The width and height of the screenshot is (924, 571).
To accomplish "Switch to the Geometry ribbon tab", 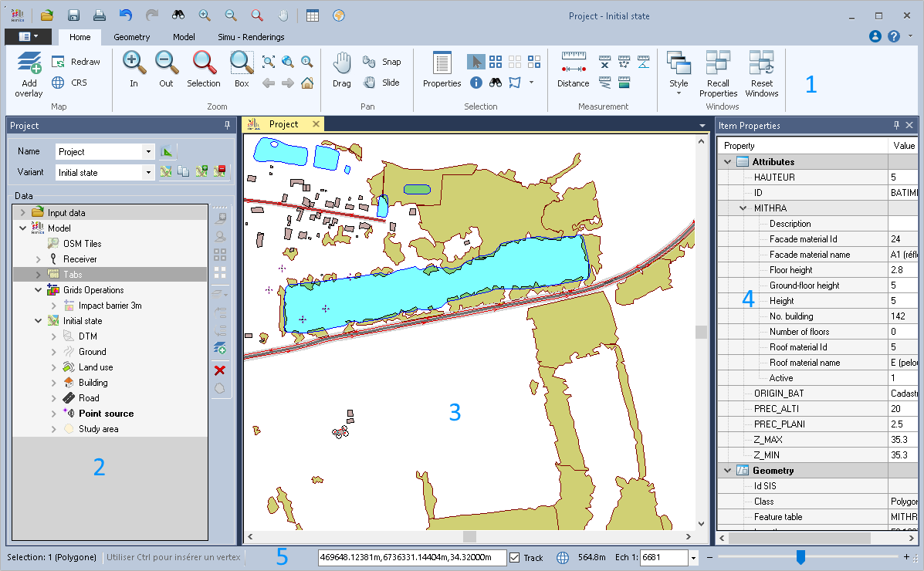I will pos(131,36).
